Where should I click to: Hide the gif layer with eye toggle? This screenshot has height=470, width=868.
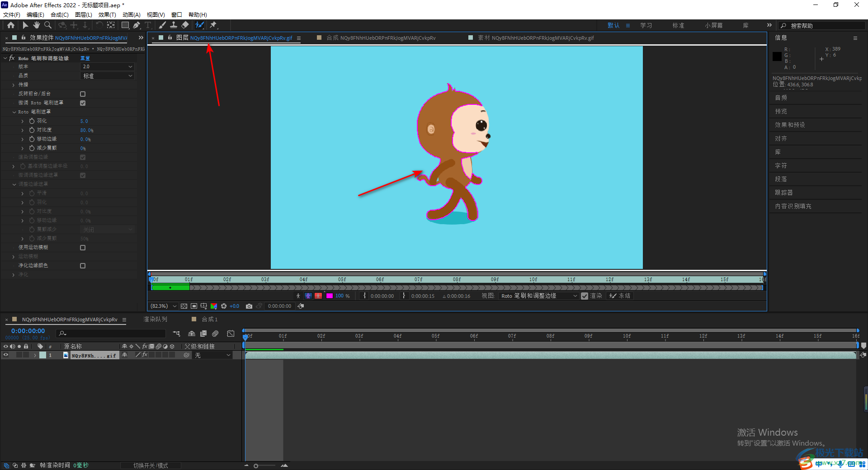(x=6, y=355)
